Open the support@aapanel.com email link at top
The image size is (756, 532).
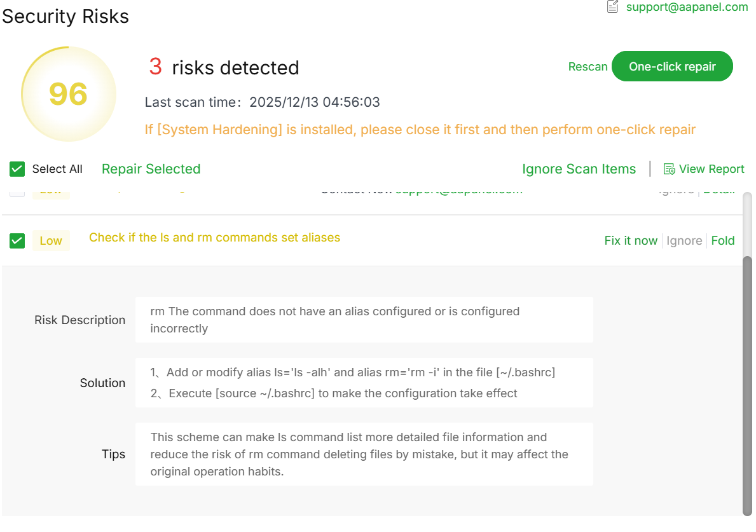687,7
